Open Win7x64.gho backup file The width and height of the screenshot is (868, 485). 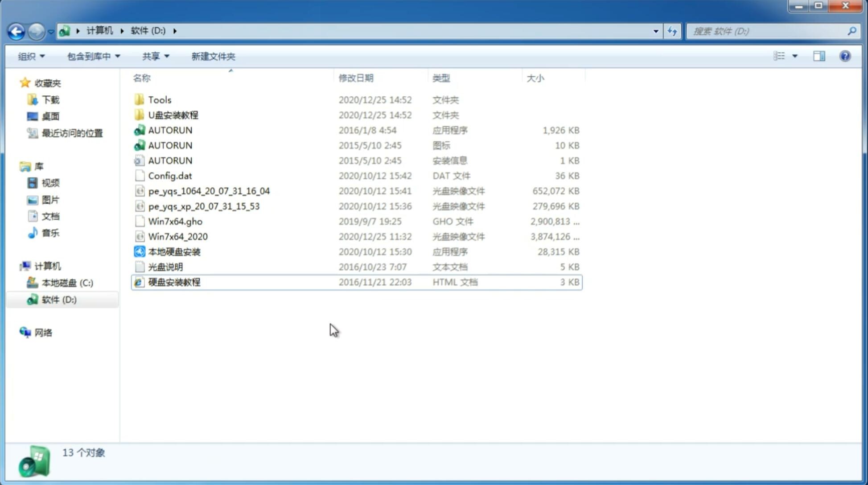(176, 221)
